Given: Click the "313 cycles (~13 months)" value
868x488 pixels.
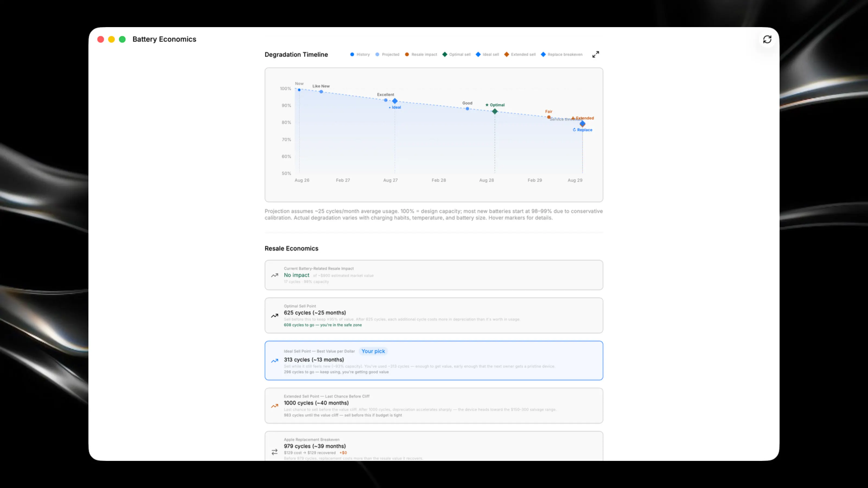Looking at the screenshot, I should click(x=314, y=360).
